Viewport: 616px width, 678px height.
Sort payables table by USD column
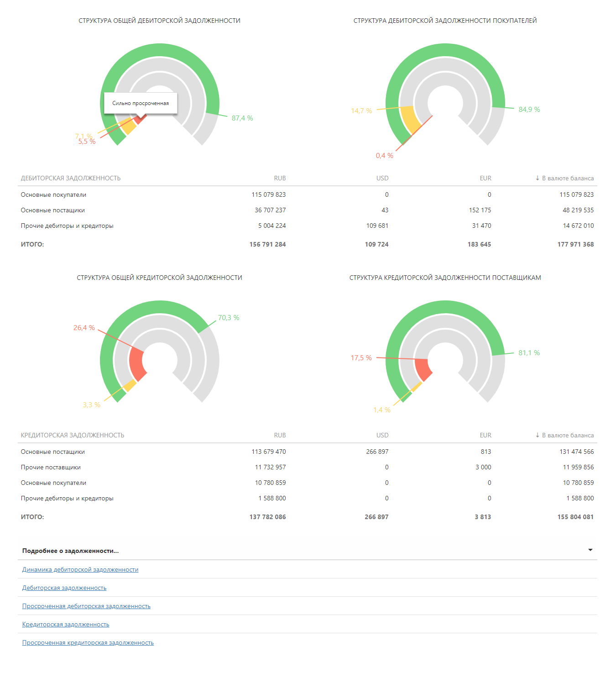tap(382, 435)
